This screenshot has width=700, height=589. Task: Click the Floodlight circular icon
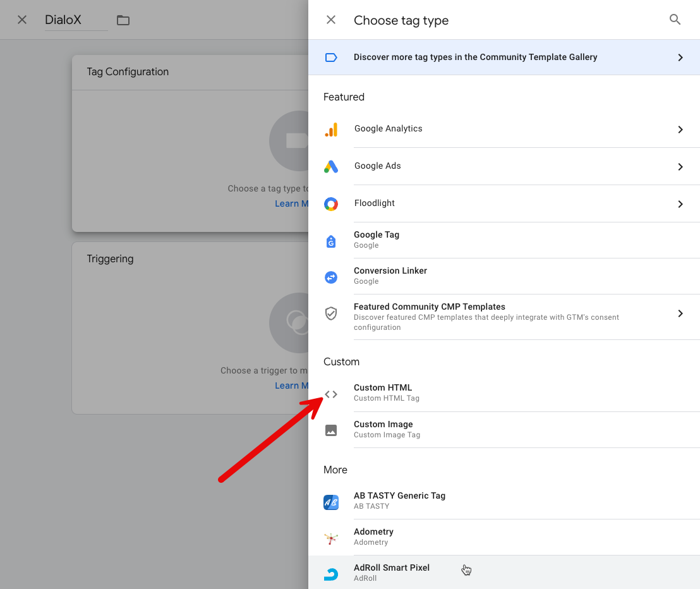pyautogui.click(x=331, y=204)
